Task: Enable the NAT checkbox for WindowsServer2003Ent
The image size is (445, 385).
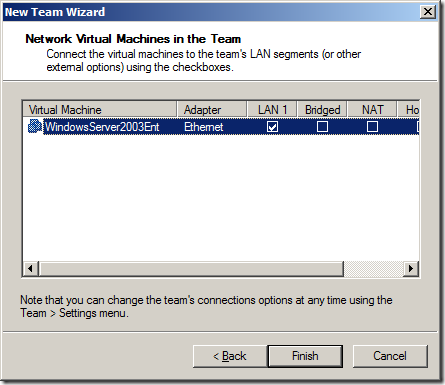Action: 372,127
